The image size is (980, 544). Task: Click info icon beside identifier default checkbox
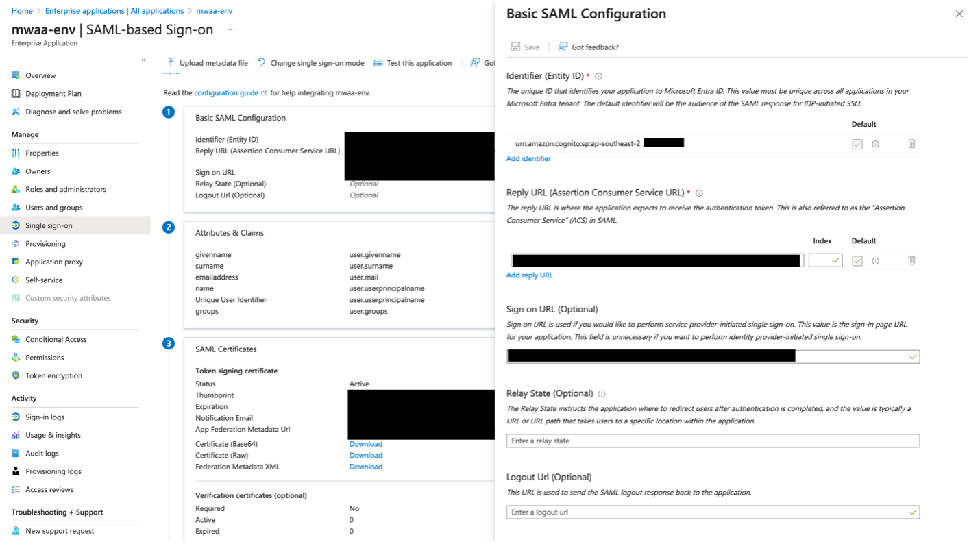[875, 144]
